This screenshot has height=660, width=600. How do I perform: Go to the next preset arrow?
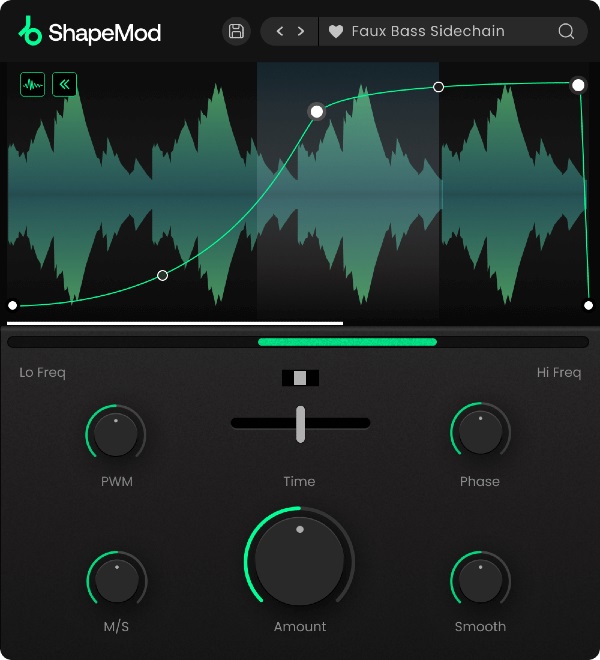pyautogui.click(x=301, y=31)
